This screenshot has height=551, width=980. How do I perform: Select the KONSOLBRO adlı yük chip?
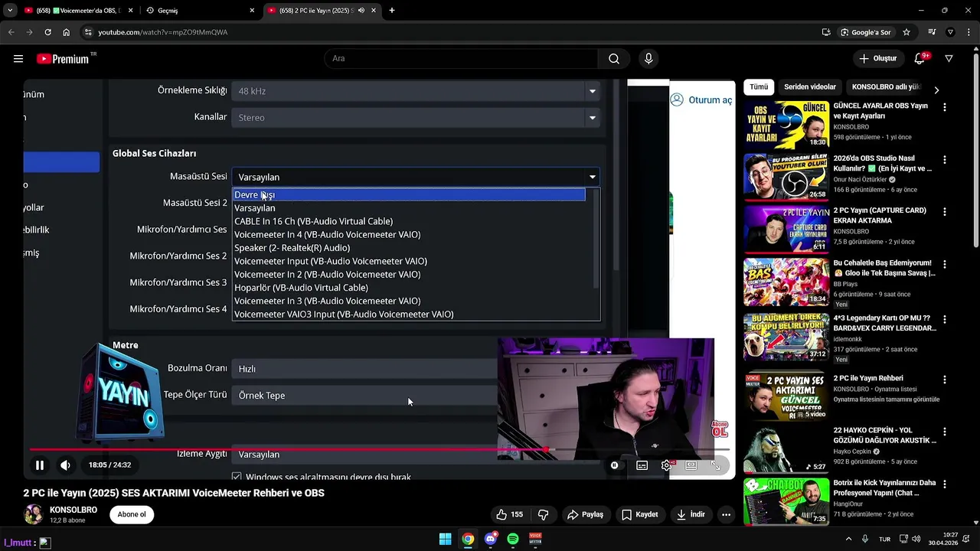[886, 87]
